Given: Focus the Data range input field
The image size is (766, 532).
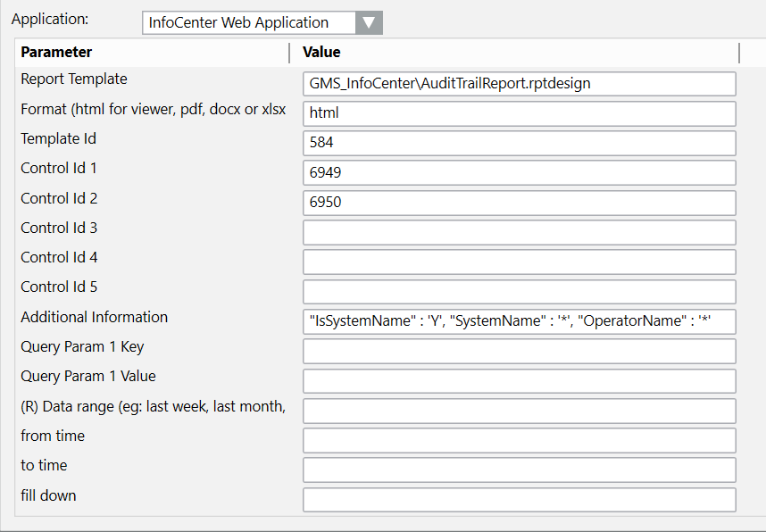Looking at the screenshot, I should (519, 411).
